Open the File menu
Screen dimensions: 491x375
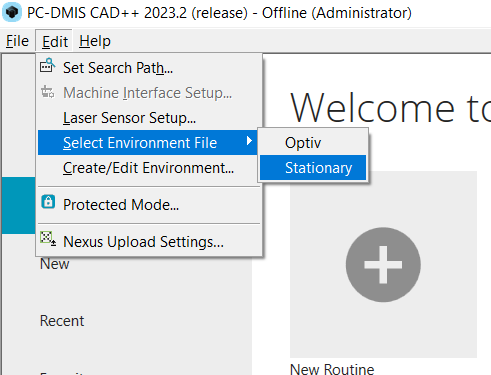(x=17, y=41)
